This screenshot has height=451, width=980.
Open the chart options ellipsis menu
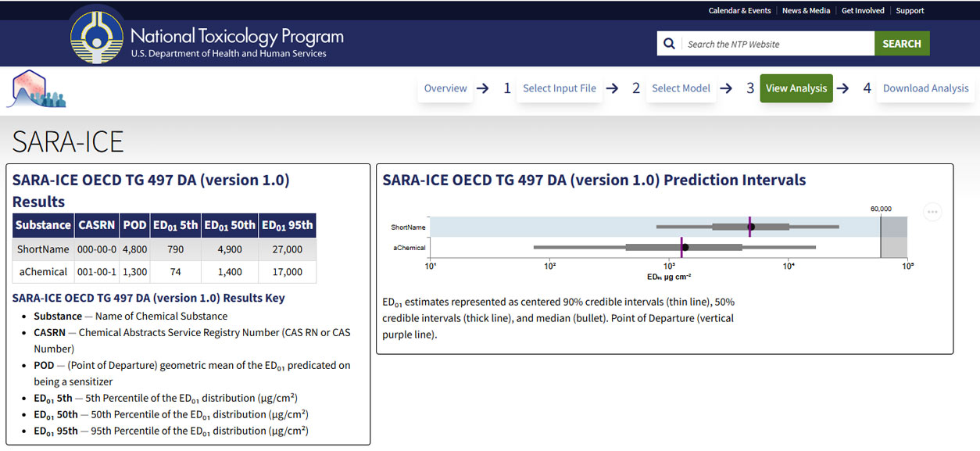pos(932,212)
